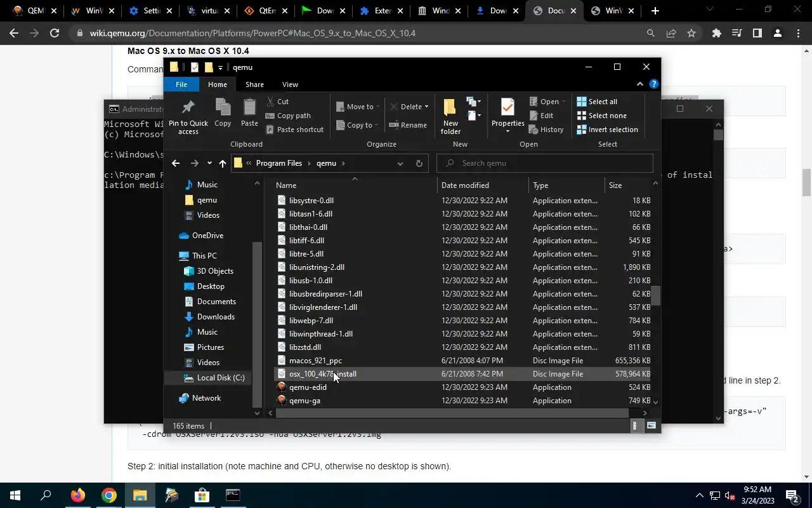Open new browser tab button
This screenshot has width=812, height=508.
(x=655, y=11)
